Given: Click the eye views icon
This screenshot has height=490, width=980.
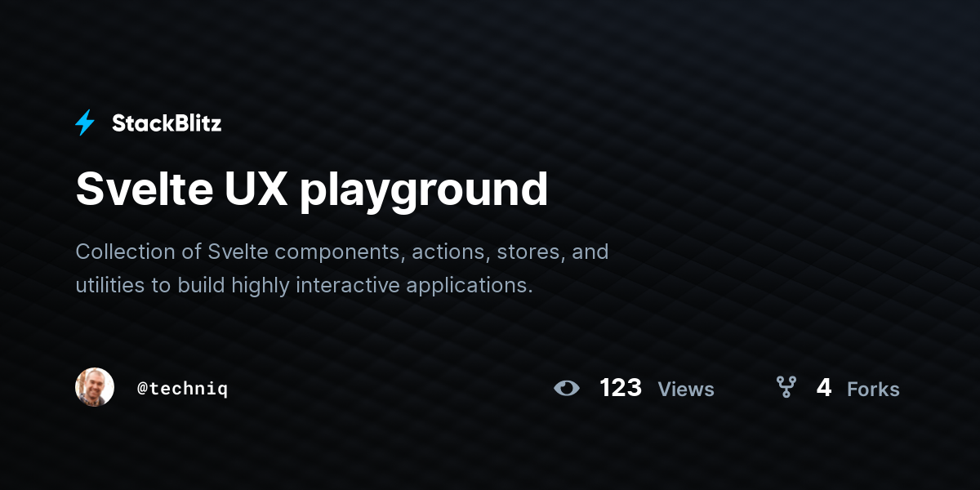Looking at the screenshot, I should (x=566, y=388).
